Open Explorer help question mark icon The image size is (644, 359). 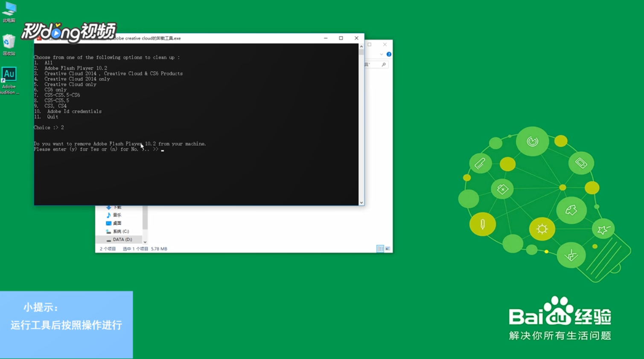389,54
